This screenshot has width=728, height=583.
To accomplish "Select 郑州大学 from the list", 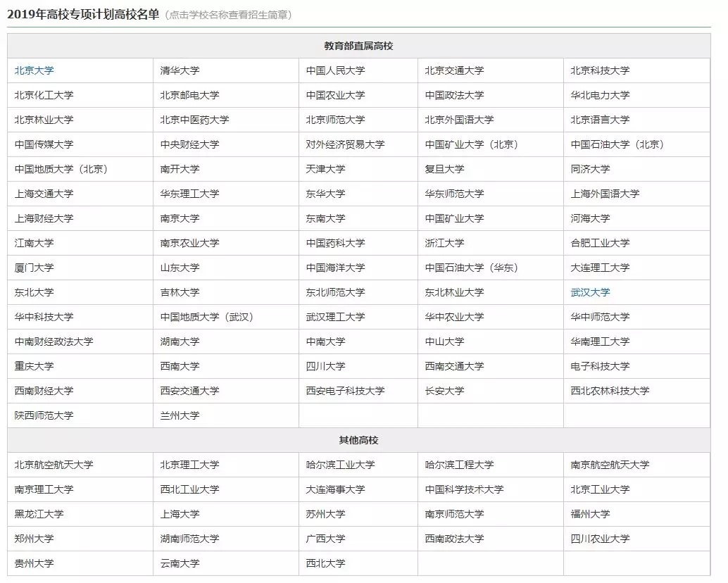I will pyautogui.click(x=34, y=539).
